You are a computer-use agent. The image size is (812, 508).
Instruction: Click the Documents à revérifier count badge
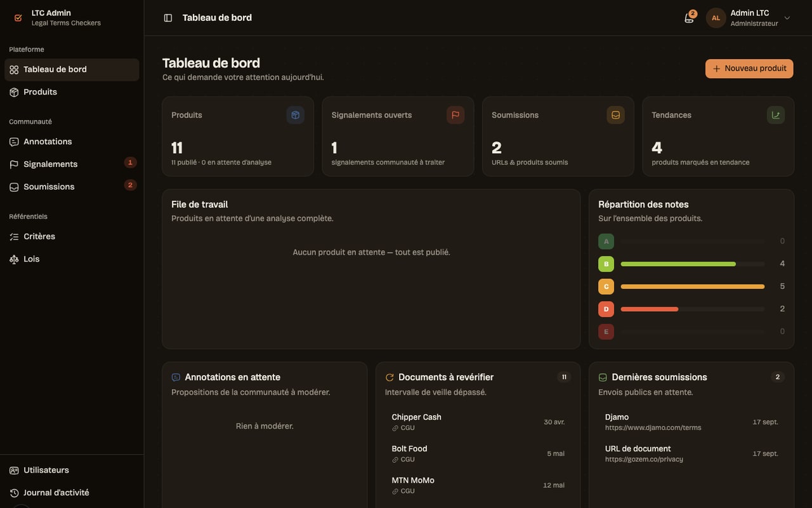564,377
